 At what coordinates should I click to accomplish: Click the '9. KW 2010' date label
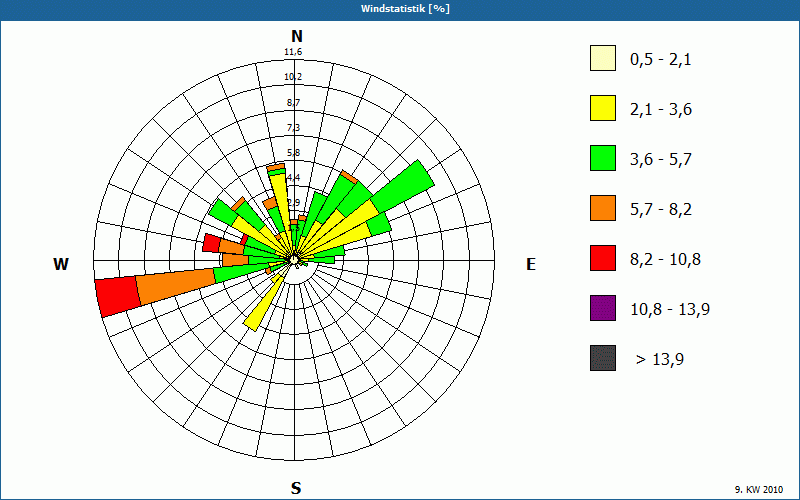pyautogui.click(x=759, y=489)
